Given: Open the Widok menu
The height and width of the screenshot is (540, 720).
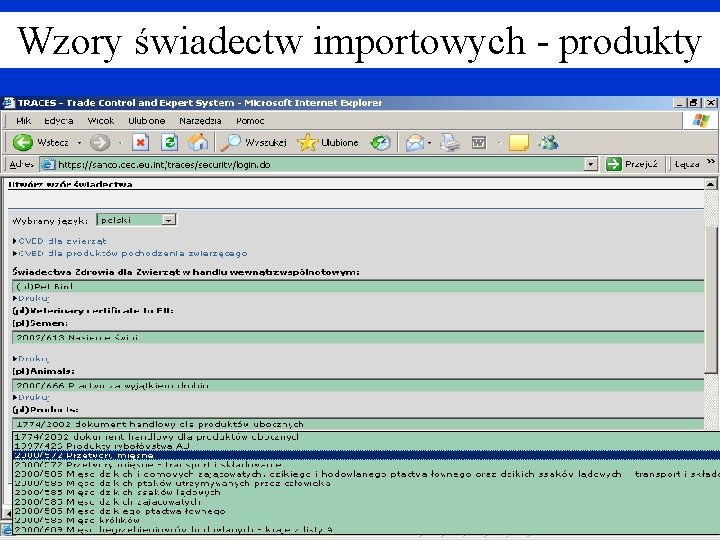Looking at the screenshot, I should (101, 121).
